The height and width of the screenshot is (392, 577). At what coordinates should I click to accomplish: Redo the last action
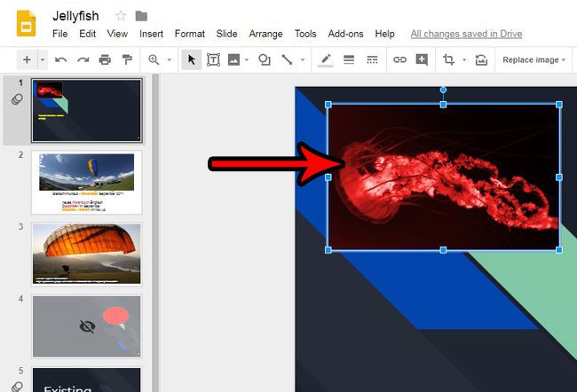[83, 59]
